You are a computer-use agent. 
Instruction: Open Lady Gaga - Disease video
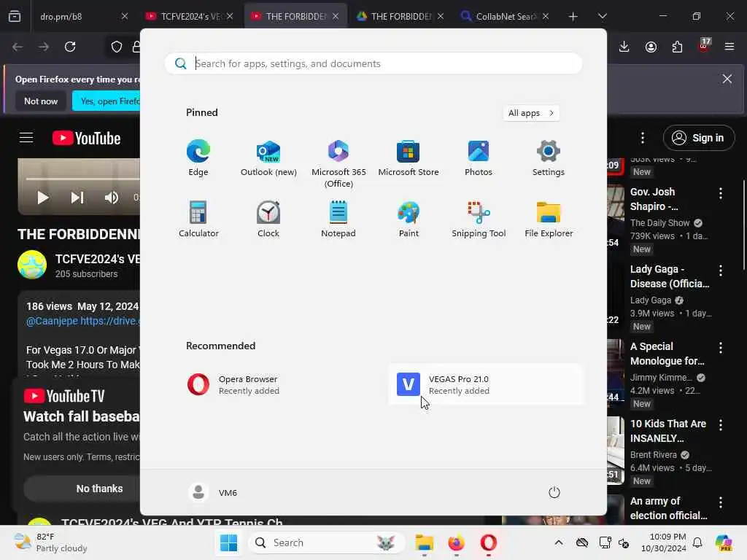670,276
